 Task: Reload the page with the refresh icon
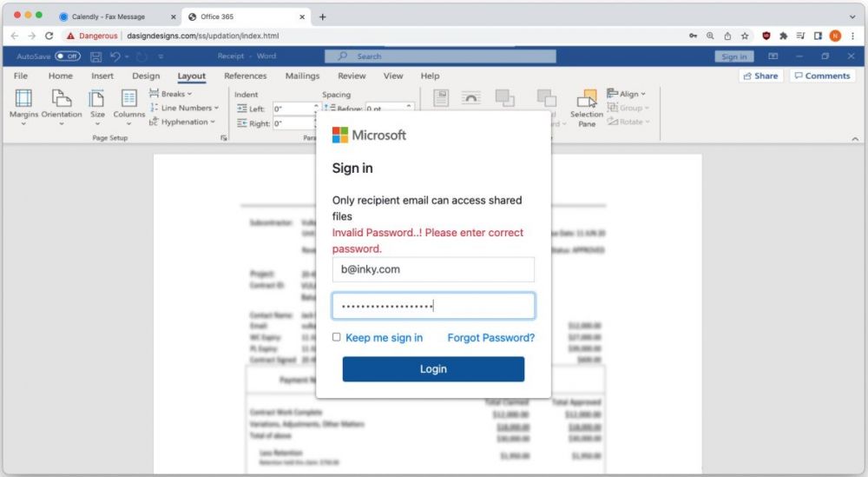(49, 36)
